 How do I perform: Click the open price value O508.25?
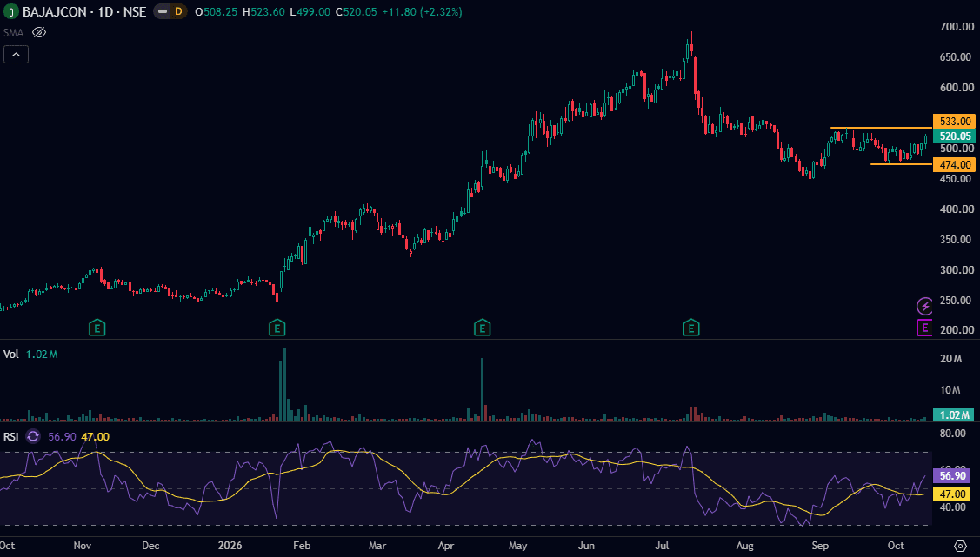pyautogui.click(x=217, y=12)
